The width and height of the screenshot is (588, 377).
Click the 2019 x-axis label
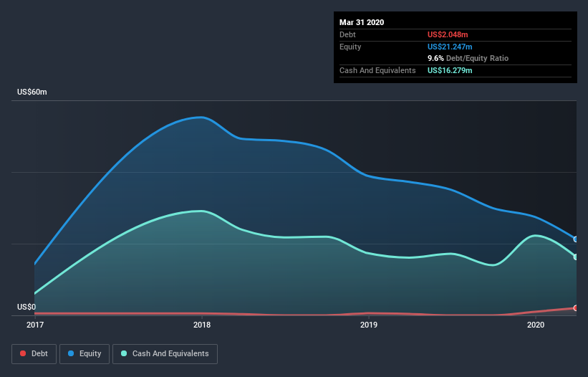click(x=369, y=325)
